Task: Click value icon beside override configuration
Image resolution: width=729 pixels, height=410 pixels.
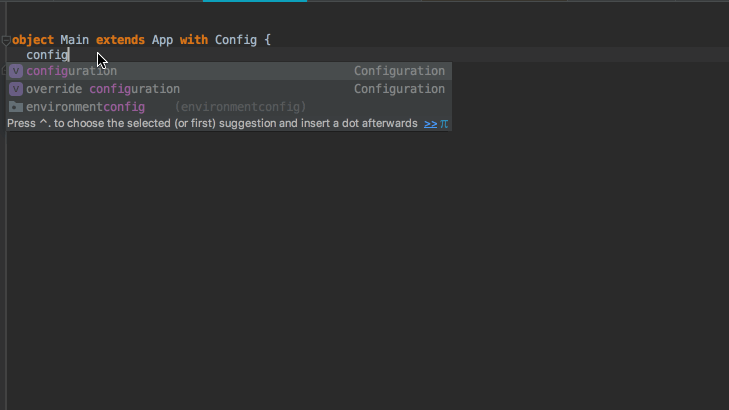Action: [x=16, y=89]
